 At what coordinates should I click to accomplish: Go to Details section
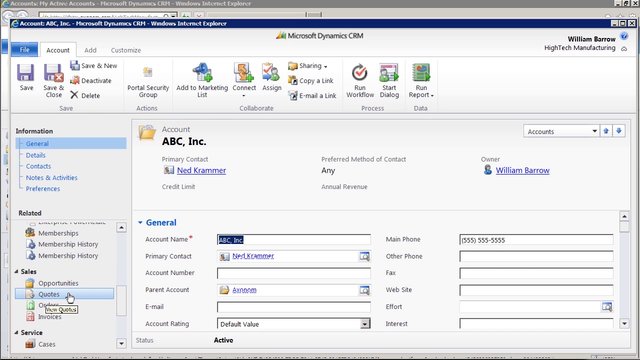36,155
